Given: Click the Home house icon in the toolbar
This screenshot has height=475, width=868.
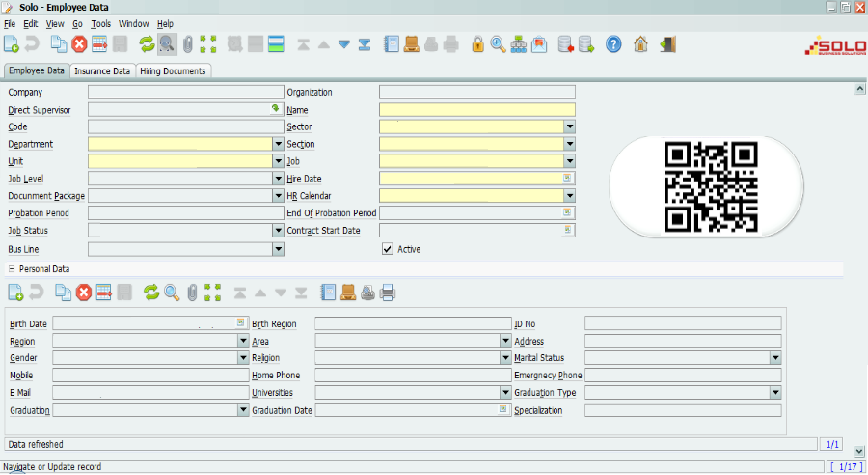Looking at the screenshot, I should coord(640,44).
